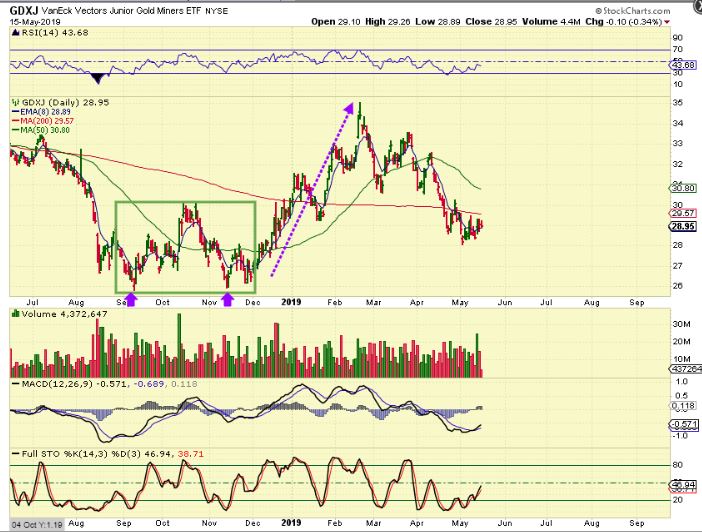Click the candlestick icon beside GDXJ (Daily)
The height and width of the screenshot is (532, 702).
point(16,103)
